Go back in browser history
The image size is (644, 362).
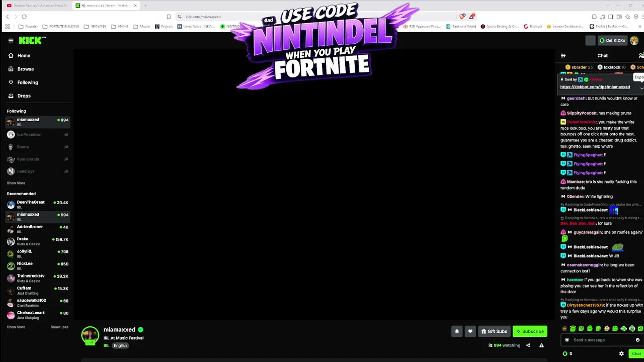pyautogui.click(x=7, y=17)
